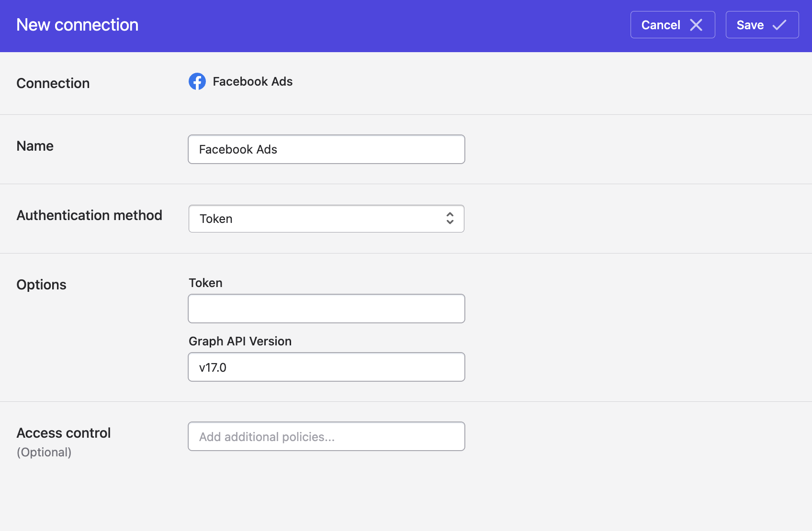Cancel the new connection
This screenshot has width=812, height=531.
(673, 25)
